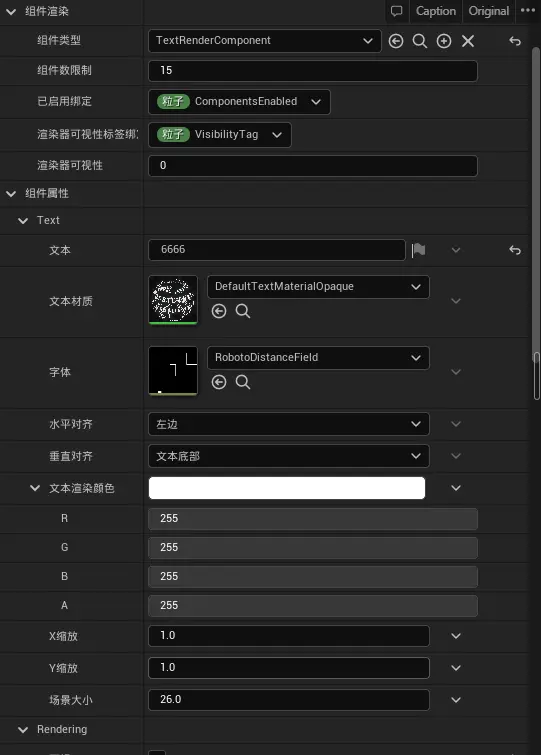The width and height of the screenshot is (541, 755).
Task: Click the 已启用绑定 label
Action: tap(64, 102)
